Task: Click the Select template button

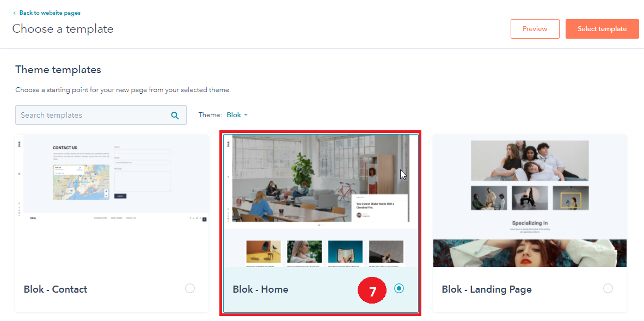Action: coord(602,29)
